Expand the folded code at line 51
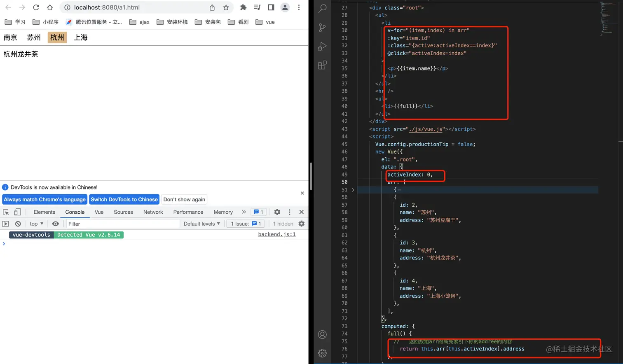 click(x=353, y=190)
